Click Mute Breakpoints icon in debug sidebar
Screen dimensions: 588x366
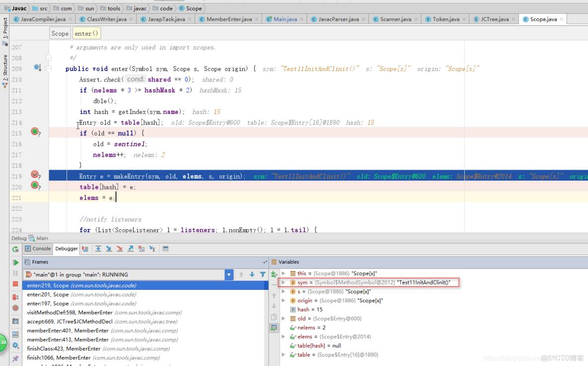[15, 308]
